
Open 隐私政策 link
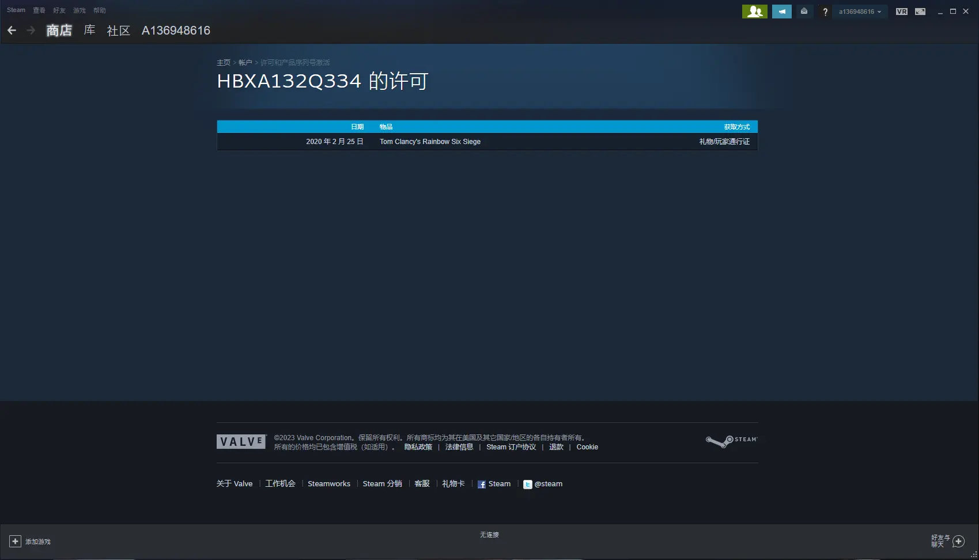(x=418, y=447)
